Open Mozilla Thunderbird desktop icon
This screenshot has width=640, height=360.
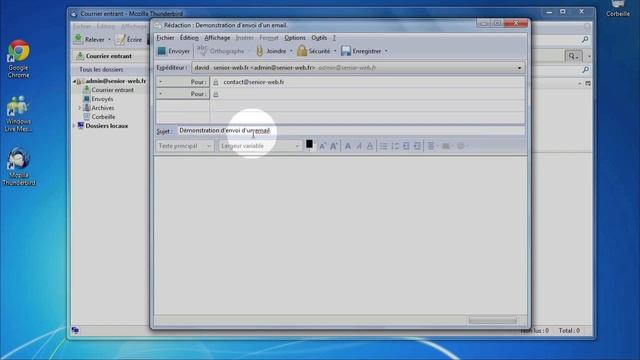pyautogui.click(x=19, y=167)
